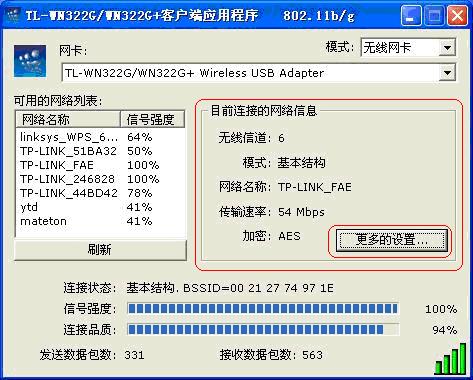Screen dimensions: 473x380
Task: Click the 连接品质 link quality progress bar
Action: 263,330
